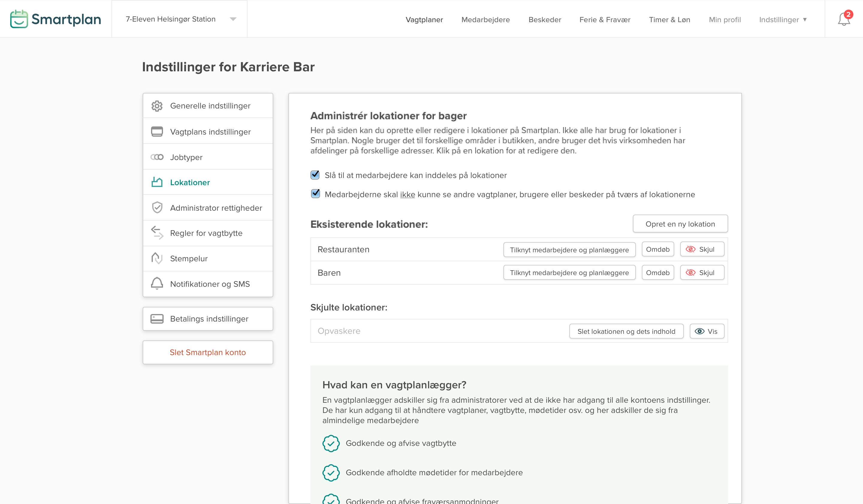This screenshot has height=504, width=863.
Task: Go to Ferie & Fravær tab
Action: (604, 19)
